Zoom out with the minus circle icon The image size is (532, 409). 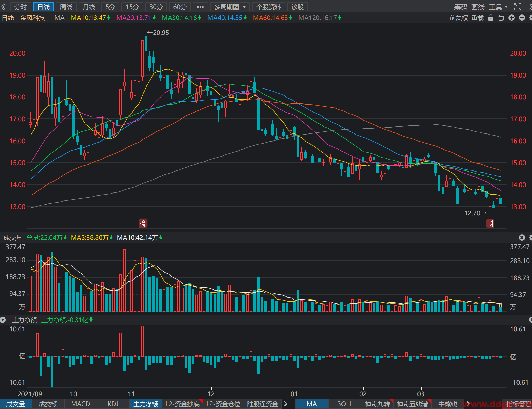[x=522, y=18]
